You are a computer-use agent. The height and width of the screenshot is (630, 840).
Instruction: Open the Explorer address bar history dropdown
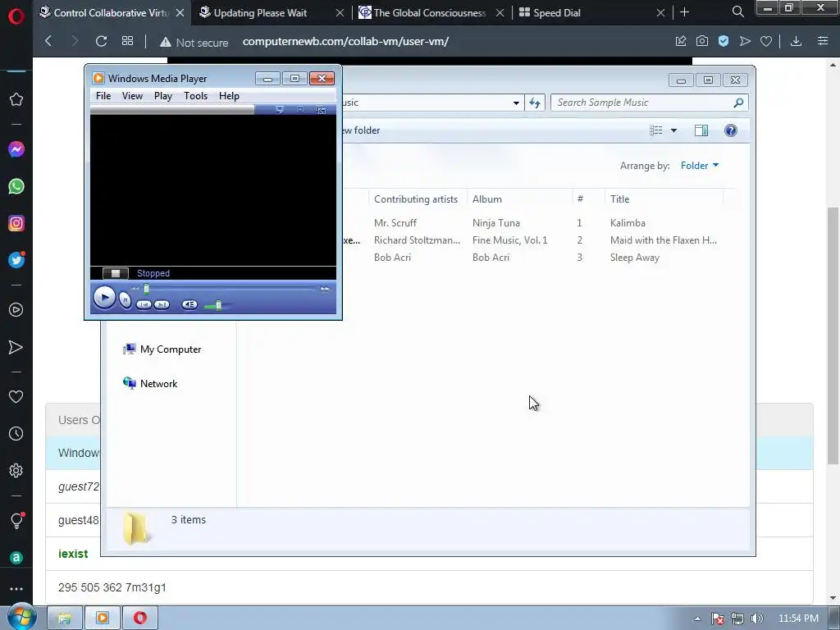[x=516, y=103]
